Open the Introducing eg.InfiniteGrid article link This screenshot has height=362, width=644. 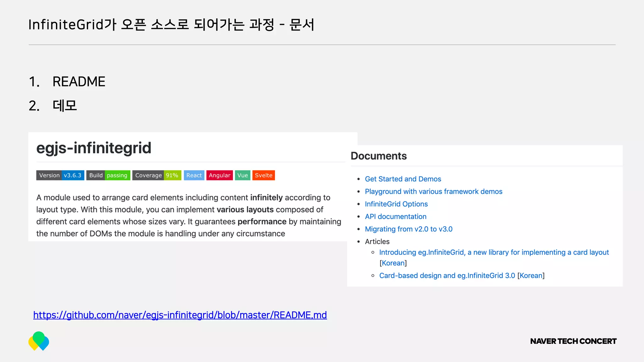tap(494, 252)
